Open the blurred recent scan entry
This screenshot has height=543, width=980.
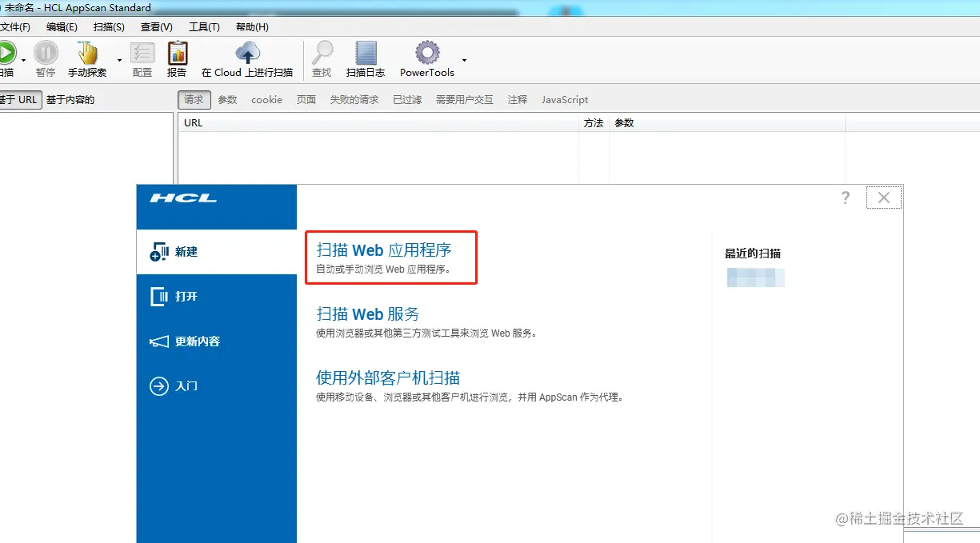(x=755, y=277)
